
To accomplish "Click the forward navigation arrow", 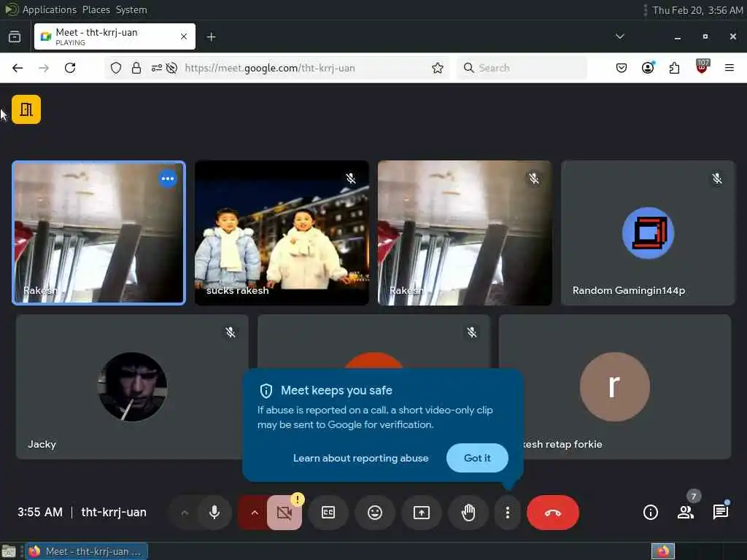I will [44, 68].
